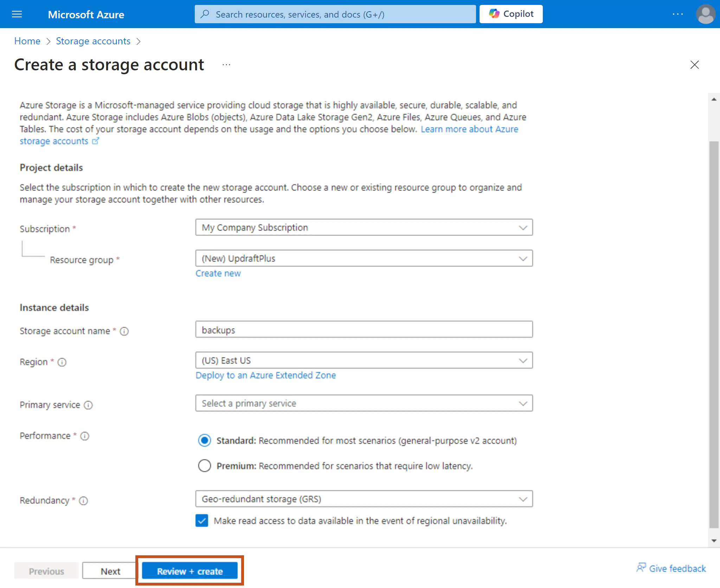Go to Storage accounts breadcrumb
Image resolution: width=720 pixels, height=588 pixels.
pos(93,41)
